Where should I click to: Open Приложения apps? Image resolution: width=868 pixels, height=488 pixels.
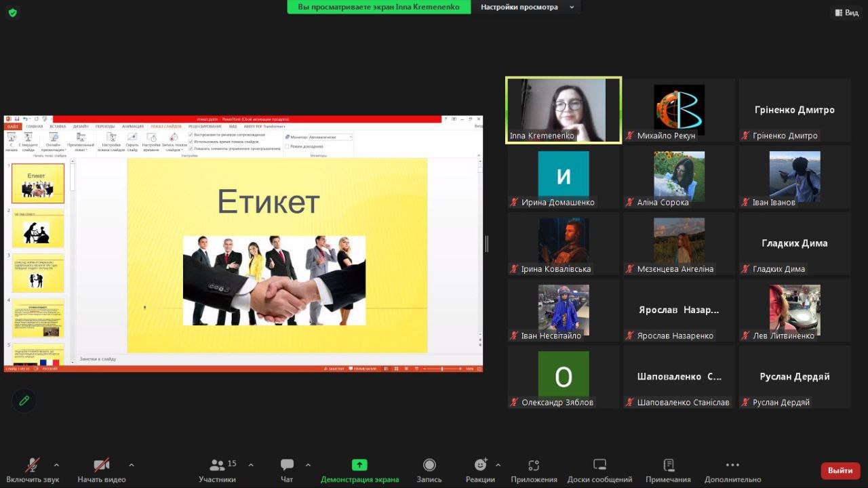[x=534, y=465]
